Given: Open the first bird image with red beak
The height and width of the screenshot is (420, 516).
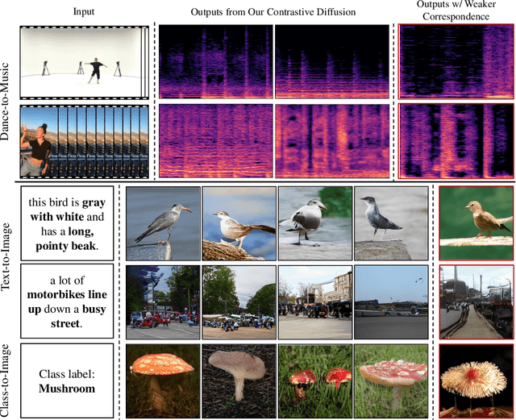Looking at the screenshot, I should [x=163, y=222].
